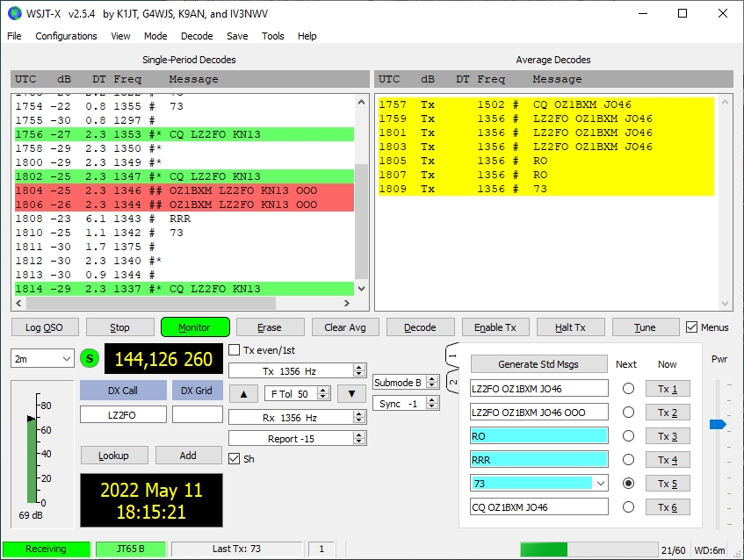Viewport: 744px width, 560px height.
Task: Click the CQ OZ1BXM JO46 message field
Action: click(x=539, y=506)
